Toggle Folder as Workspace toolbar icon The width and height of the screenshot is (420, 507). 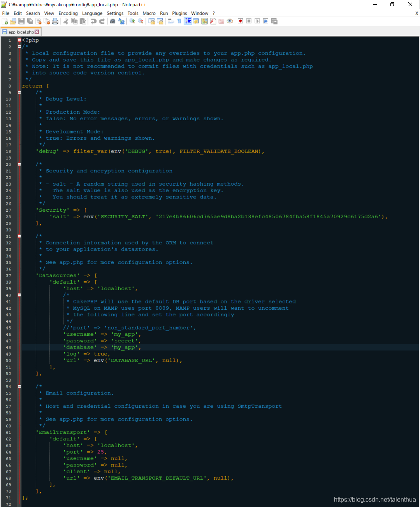click(x=221, y=21)
